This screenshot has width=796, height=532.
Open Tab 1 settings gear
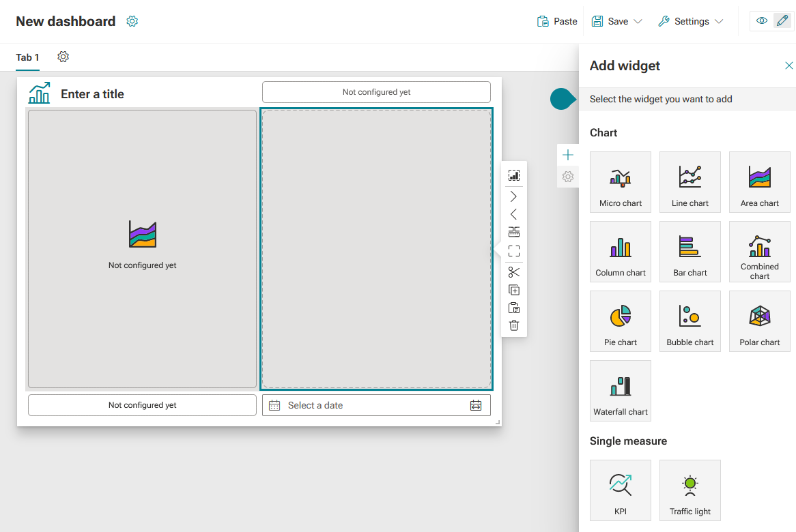63,57
